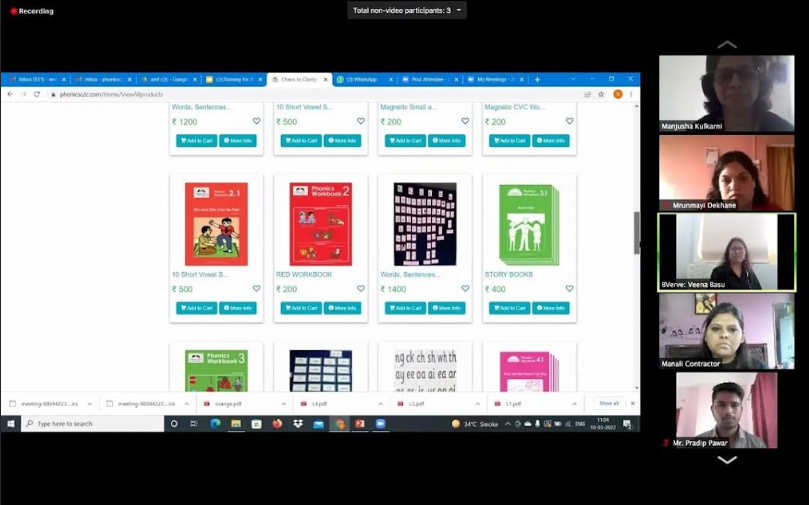Favorite the RED WORKBOOK with heart icon

[x=361, y=289]
